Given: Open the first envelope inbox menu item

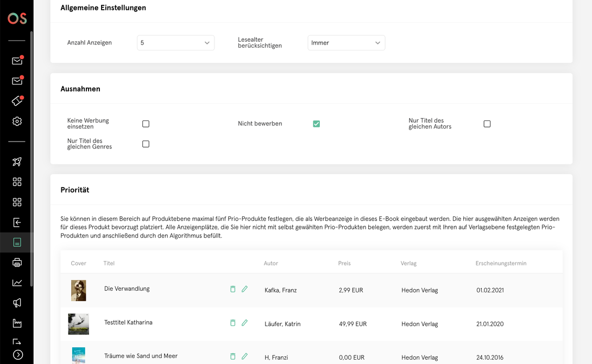Looking at the screenshot, I should point(17,60).
